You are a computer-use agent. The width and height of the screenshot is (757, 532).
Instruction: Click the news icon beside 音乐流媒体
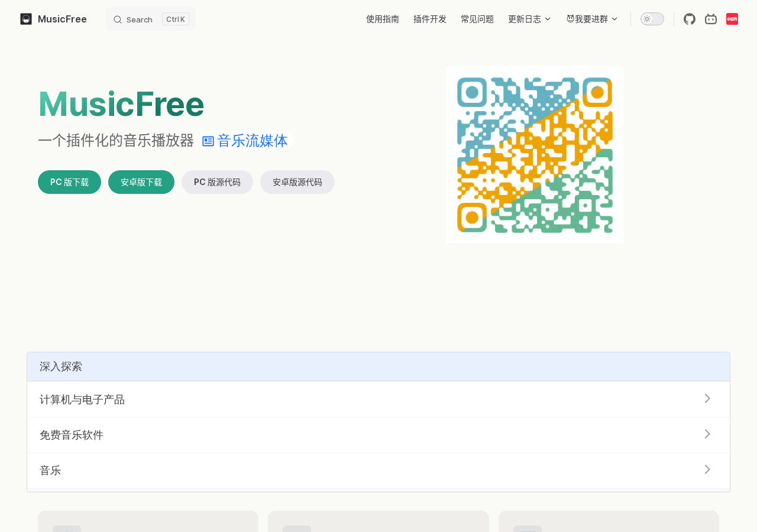(x=208, y=141)
